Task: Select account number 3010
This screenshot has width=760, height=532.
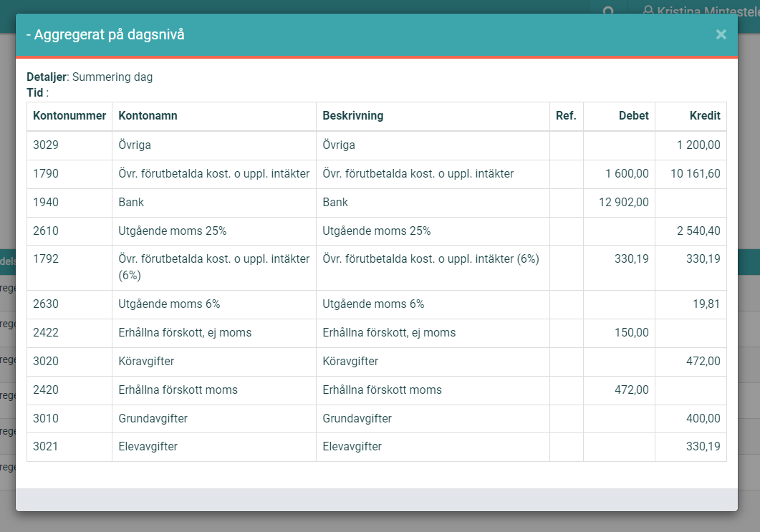Action: [46, 418]
